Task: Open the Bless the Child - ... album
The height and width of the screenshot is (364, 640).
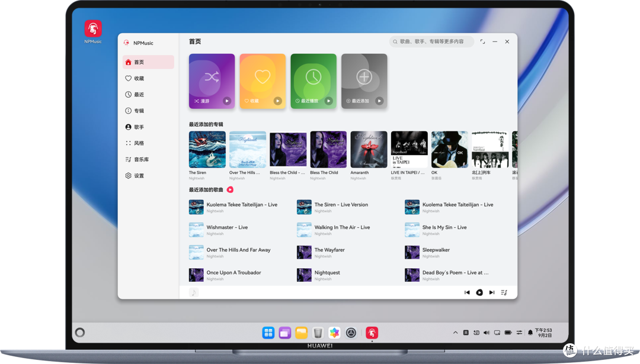Action: (288, 150)
